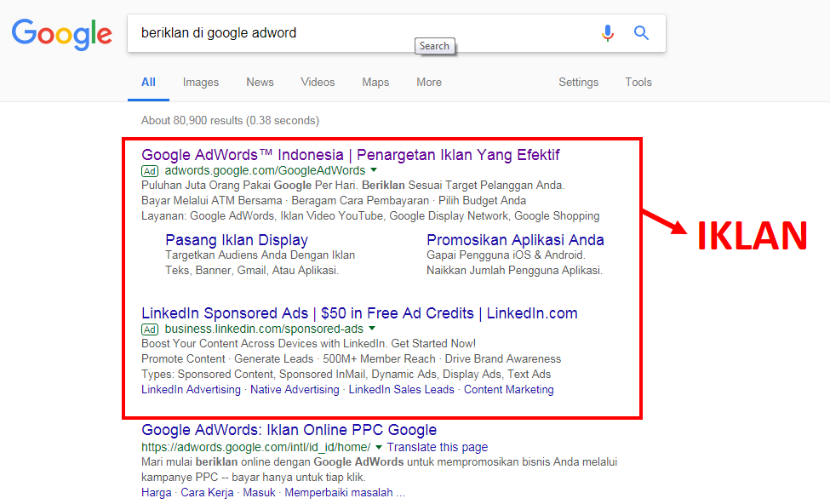This screenshot has height=504, width=830.
Task: Switch to the Images tab
Action: [x=201, y=83]
